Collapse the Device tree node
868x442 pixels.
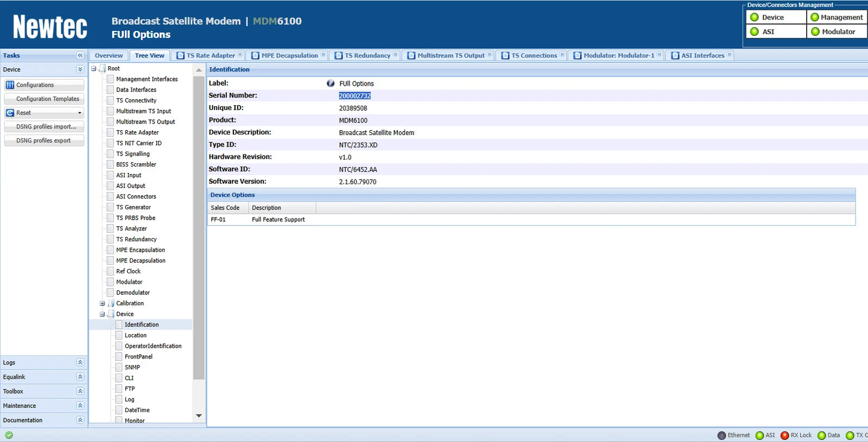click(102, 314)
